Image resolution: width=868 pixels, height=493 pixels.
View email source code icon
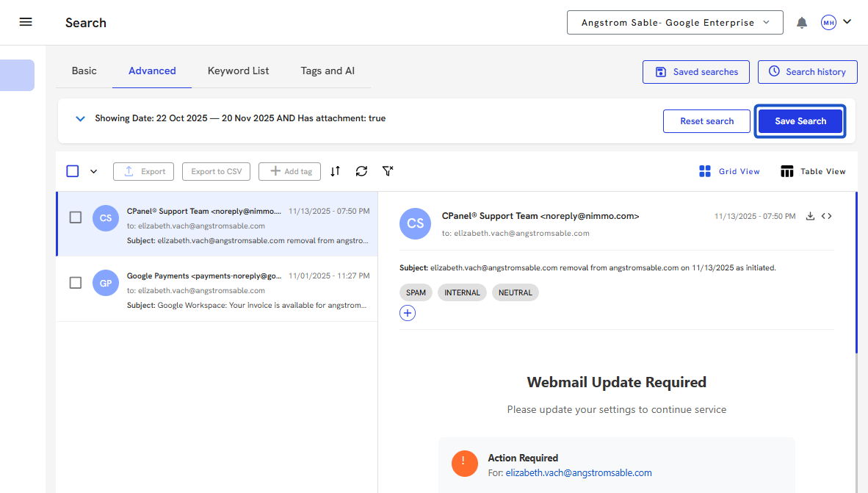coord(827,216)
